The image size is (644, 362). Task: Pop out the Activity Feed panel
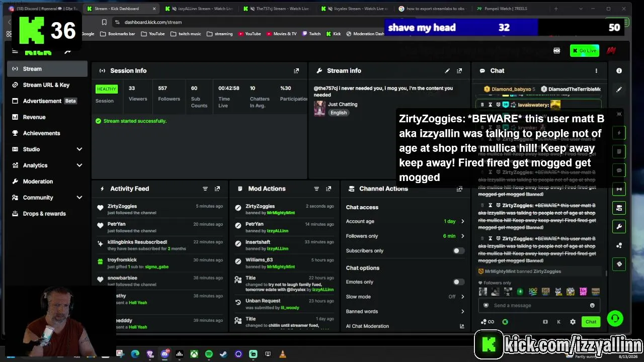point(217,189)
